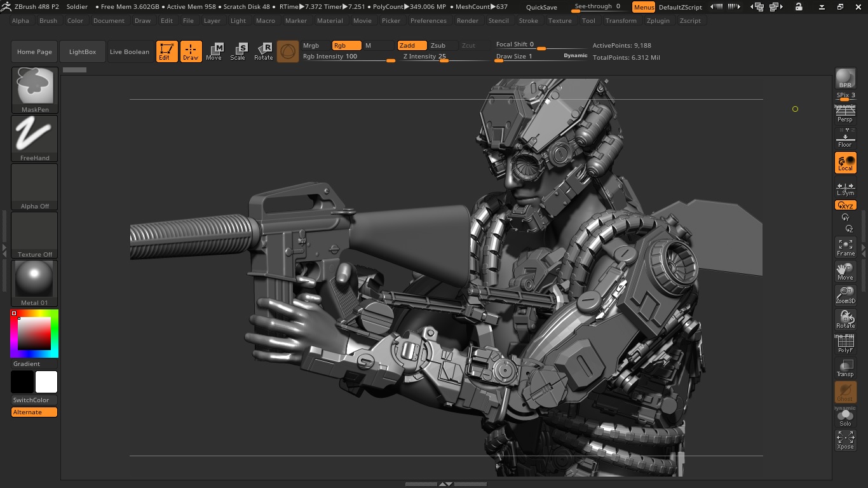The width and height of the screenshot is (868, 488).
Task: Open the Stroke menu
Action: click(x=529, y=20)
